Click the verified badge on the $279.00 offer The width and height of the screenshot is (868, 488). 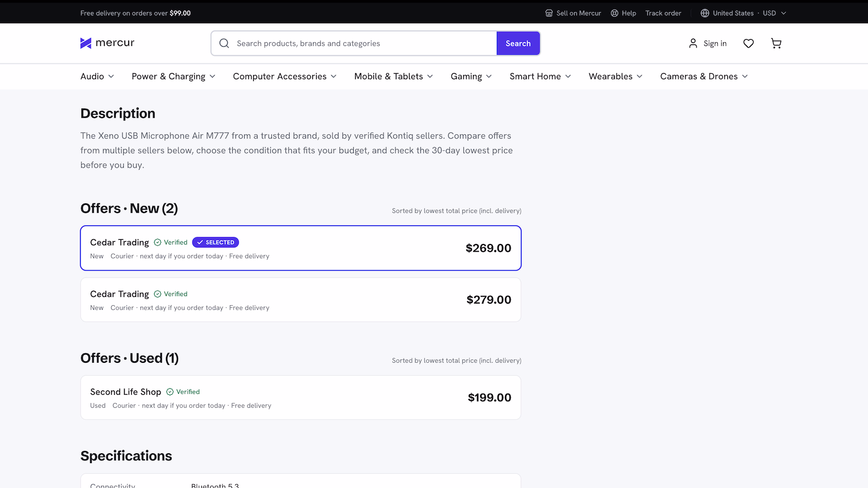171,294
